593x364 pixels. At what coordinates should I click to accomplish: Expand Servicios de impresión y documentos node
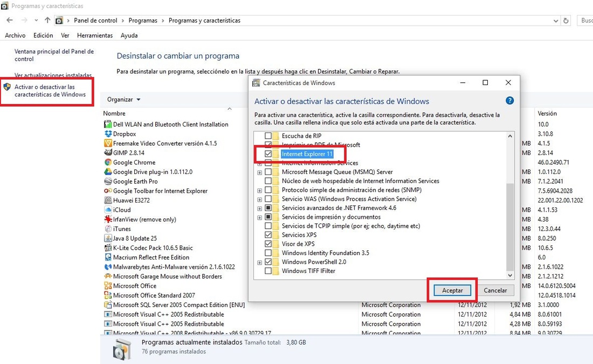[x=259, y=218]
